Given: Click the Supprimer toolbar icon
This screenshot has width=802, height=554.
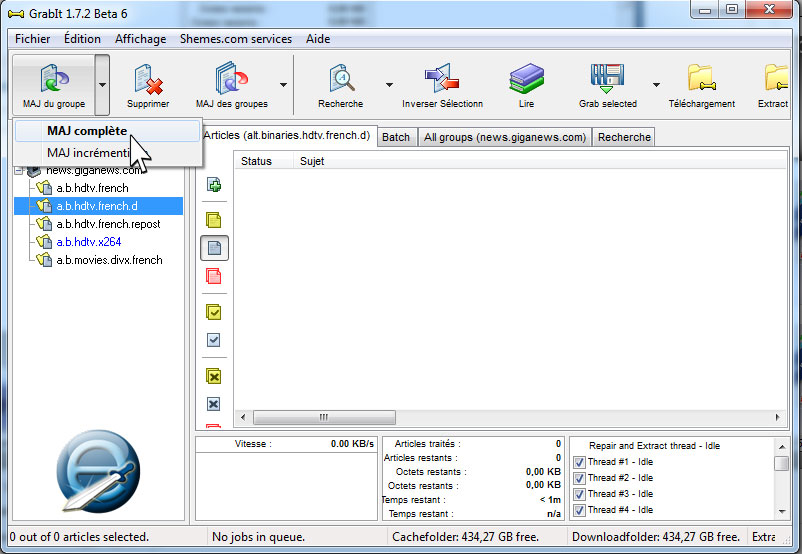Looking at the screenshot, I should [x=148, y=79].
